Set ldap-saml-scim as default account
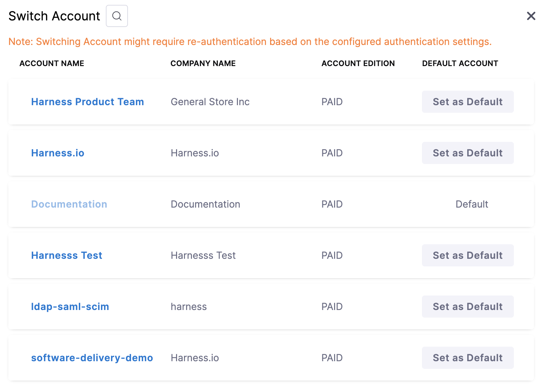This screenshot has height=392, width=544. pyautogui.click(x=468, y=307)
